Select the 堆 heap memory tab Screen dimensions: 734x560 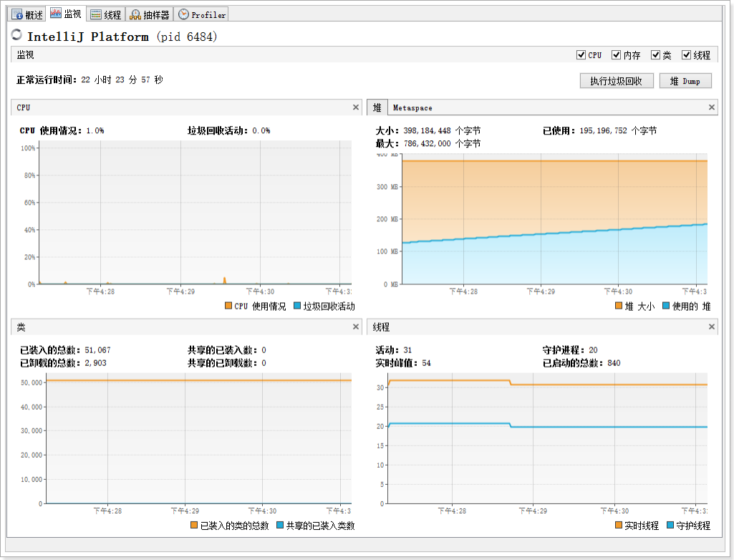pos(377,107)
